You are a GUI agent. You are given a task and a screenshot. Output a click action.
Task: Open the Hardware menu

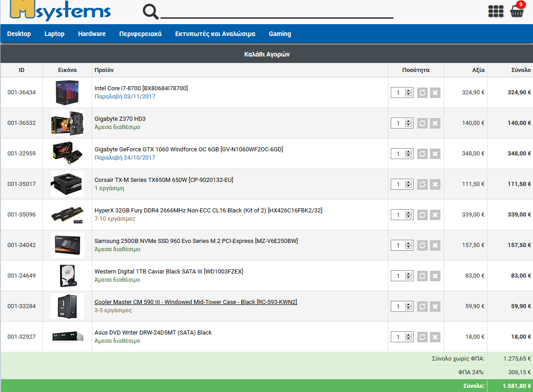[x=92, y=34]
